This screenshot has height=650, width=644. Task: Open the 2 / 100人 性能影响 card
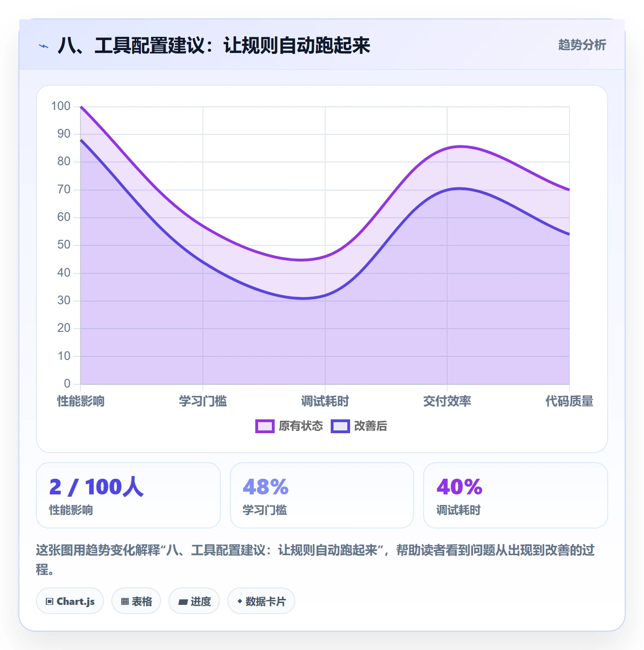[x=128, y=495]
